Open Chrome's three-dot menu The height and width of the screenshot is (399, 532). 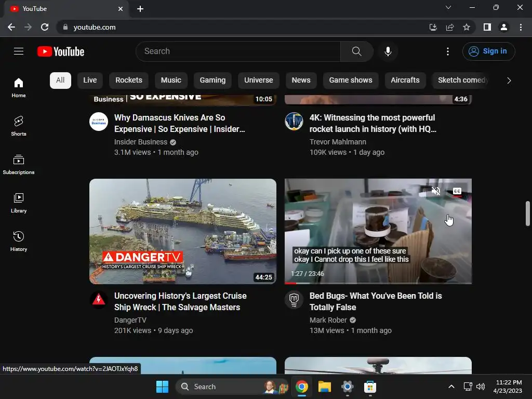pyautogui.click(x=521, y=27)
